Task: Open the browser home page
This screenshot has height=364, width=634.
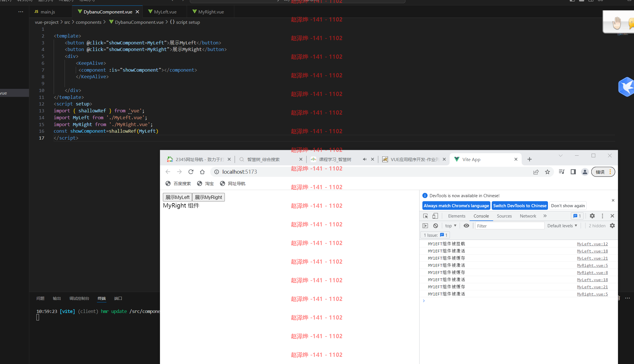Action: [x=202, y=172]
